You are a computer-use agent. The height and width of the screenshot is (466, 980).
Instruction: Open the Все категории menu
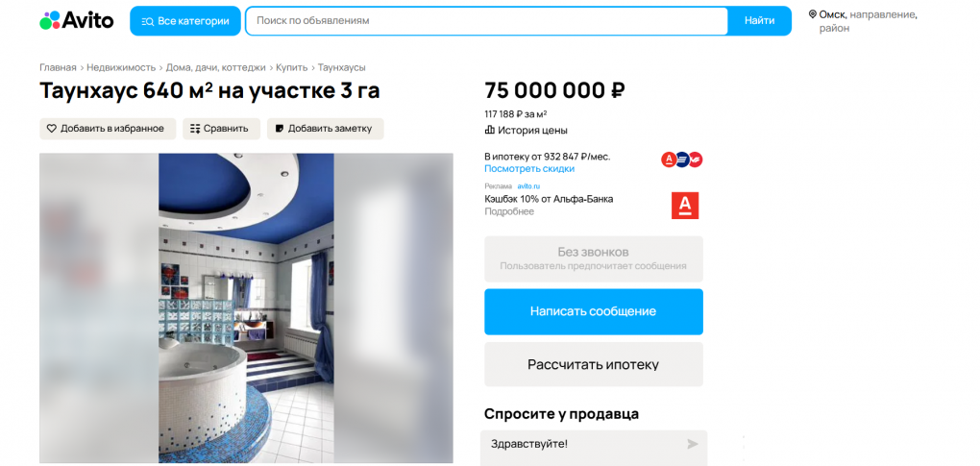coord(185,21)
